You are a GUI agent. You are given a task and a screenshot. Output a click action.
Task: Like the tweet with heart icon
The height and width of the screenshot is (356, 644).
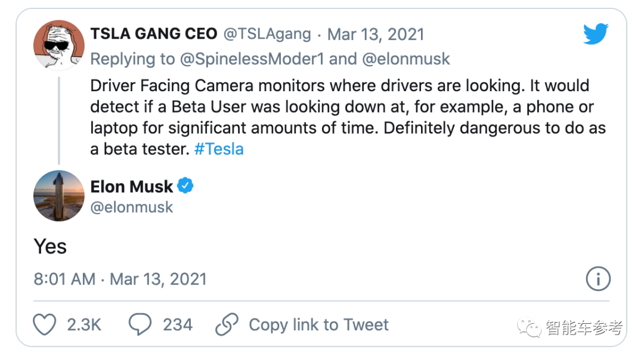tap(45, 324)
